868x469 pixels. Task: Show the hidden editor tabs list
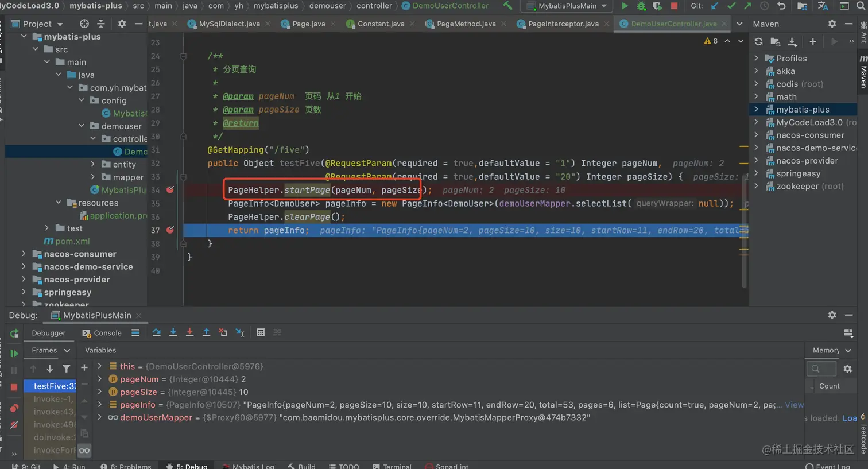point(739,24)
